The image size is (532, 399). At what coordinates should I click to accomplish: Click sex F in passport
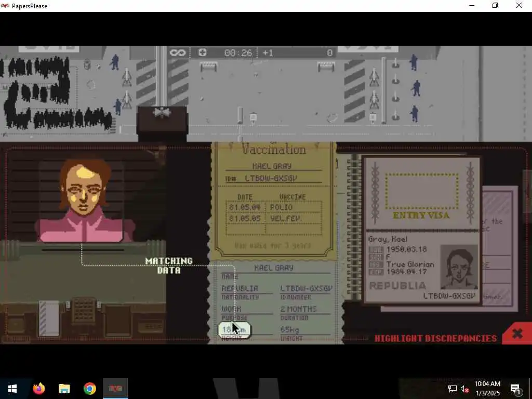389,257
